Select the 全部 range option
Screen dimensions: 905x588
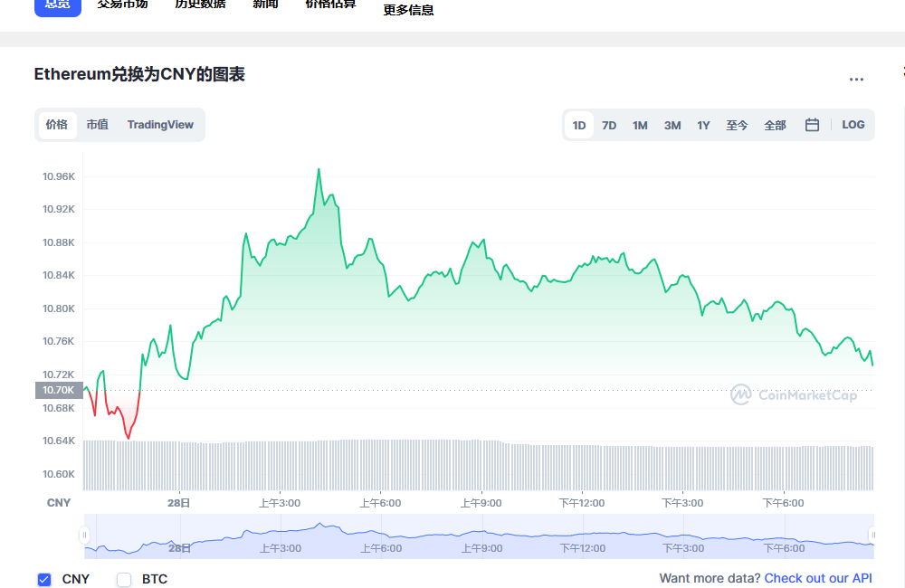pos(775,125)
